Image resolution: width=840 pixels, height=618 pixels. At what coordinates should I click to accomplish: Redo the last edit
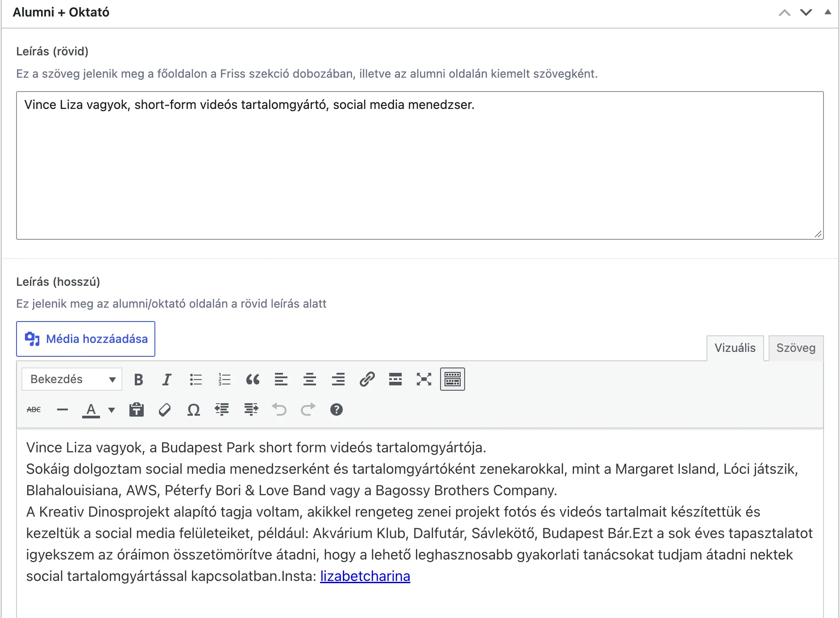click(308, 409)
